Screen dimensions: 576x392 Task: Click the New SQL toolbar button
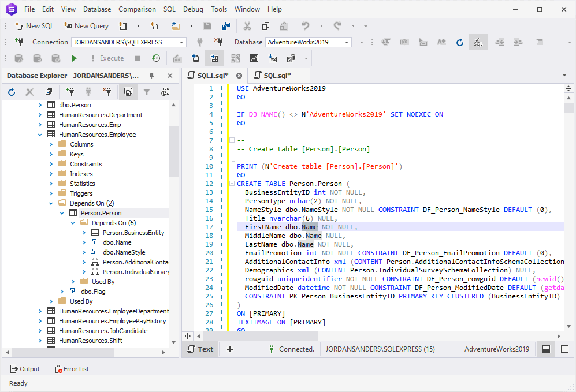(34, 26)
